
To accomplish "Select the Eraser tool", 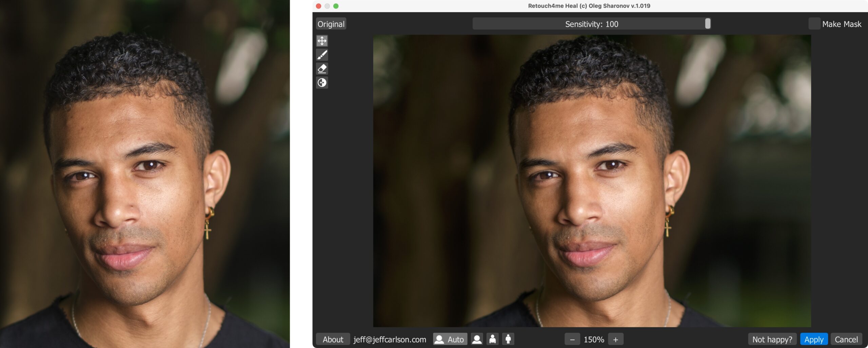I will [x=322, y=69].
